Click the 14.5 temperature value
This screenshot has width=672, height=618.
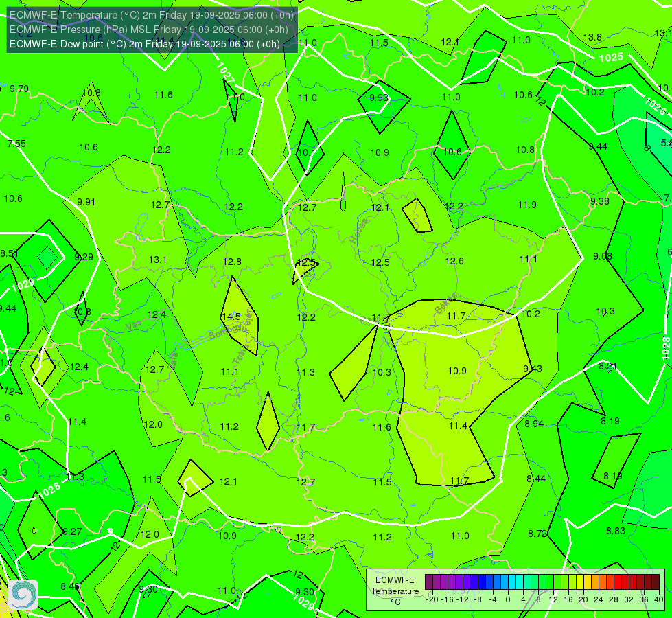(x=231, y=317)
